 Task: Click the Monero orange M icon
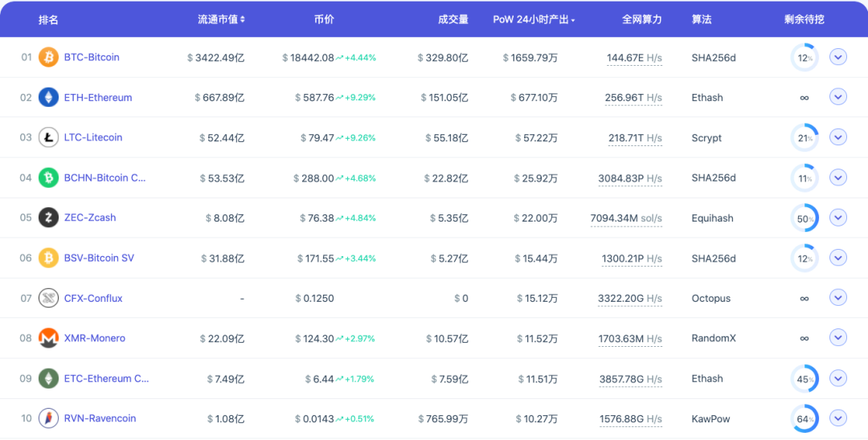49,338
